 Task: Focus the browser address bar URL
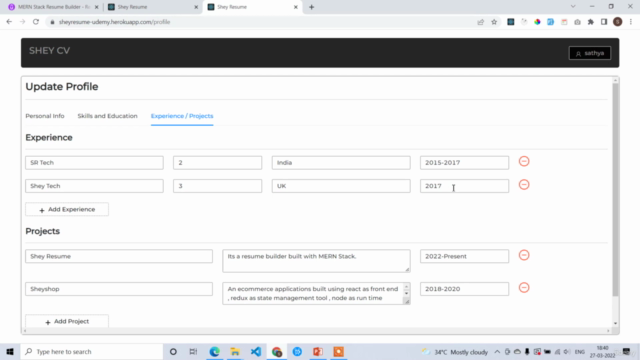114,22
